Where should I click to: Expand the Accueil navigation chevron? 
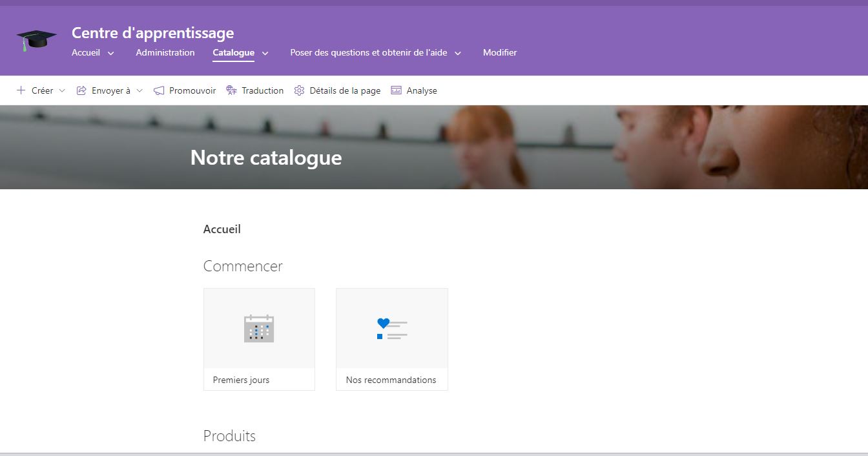tap(110, 53)
